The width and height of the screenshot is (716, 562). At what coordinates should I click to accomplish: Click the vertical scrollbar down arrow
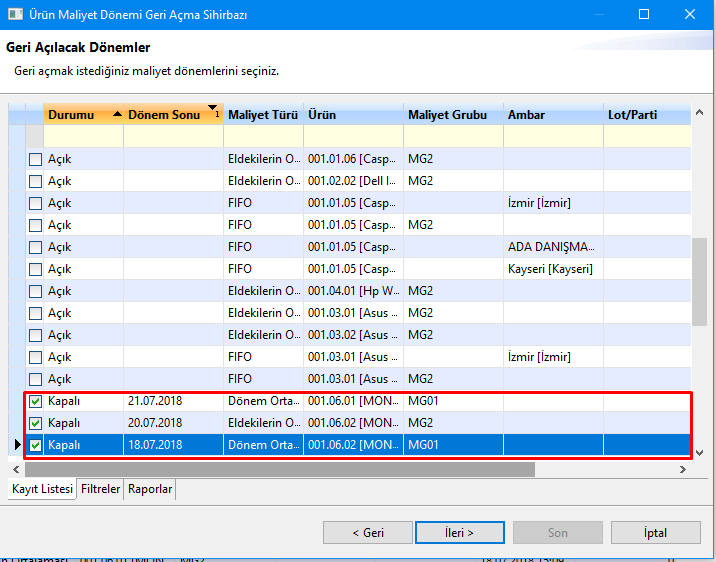(x=698, y=452)
